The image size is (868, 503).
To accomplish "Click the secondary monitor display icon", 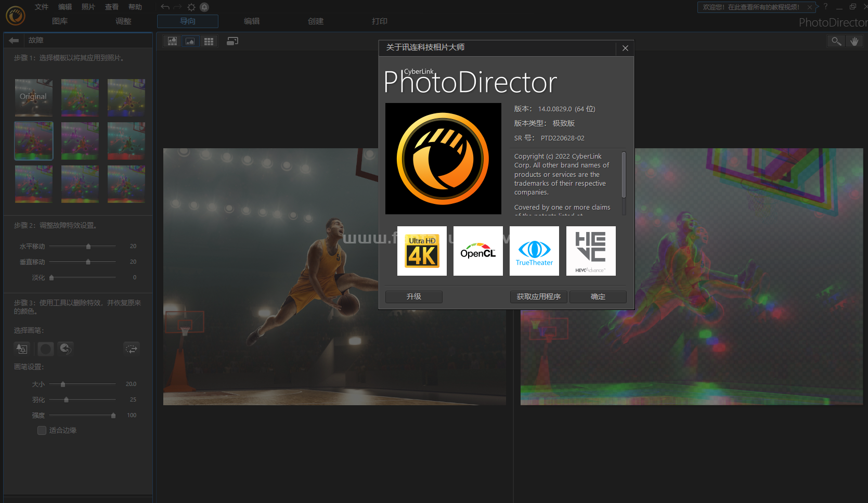I will coord(232,41).
